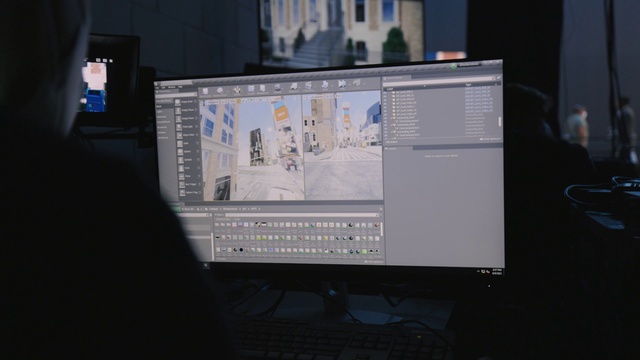Image resolution: width=640 pixels, height=360 pixels.
Task: Open Marketplace from the toolbar
Action: [262, 88]
